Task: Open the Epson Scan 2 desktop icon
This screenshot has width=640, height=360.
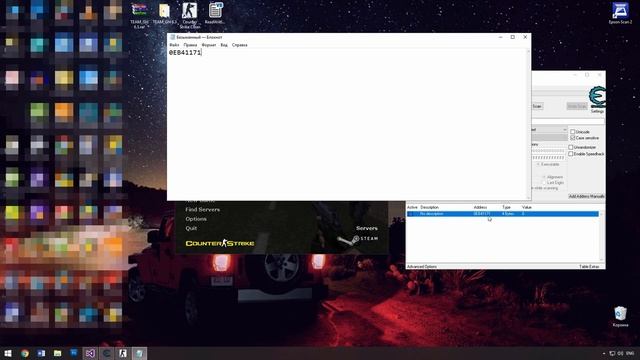Action: tap(620, 13)
